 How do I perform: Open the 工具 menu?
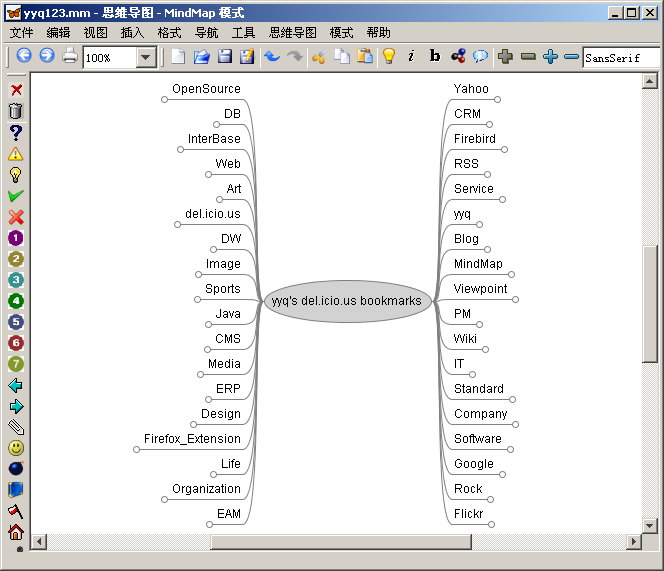(x=243, y=33)
